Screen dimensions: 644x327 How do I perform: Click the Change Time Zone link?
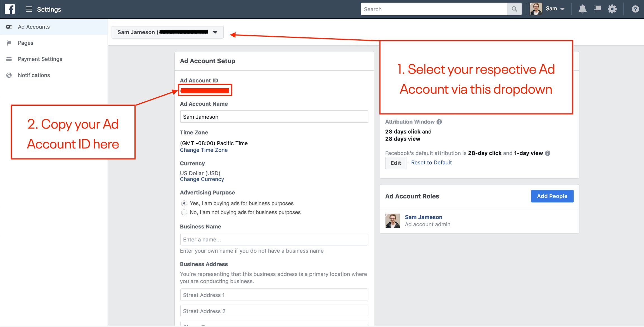pyautogui.click(x=204, y=150)
